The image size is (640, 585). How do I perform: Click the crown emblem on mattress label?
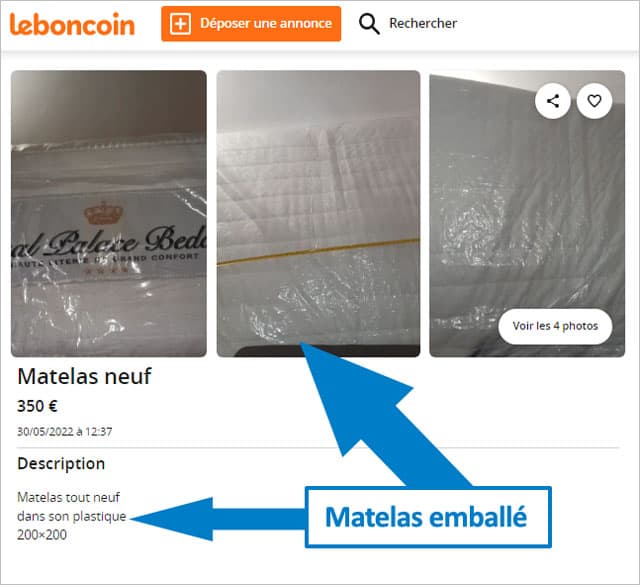pyautogui.click(x=103, y=213)
